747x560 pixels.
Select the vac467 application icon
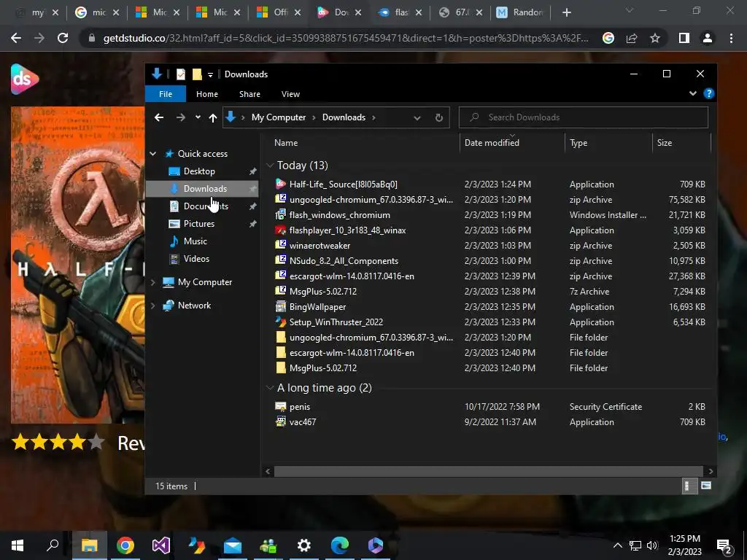(x=281, y=422)
